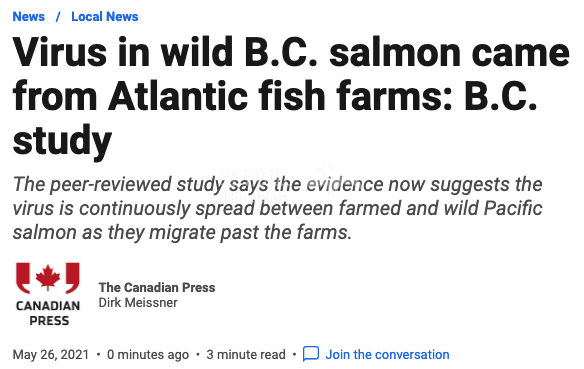Click the 3 minute read label
The image size is (584, 369).
point(246,354)
